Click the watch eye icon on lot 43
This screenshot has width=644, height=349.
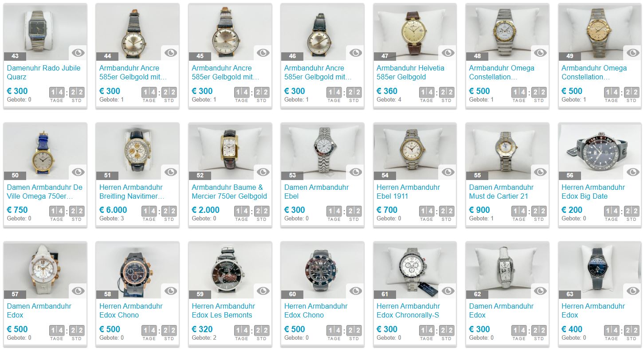coord(78,53)
